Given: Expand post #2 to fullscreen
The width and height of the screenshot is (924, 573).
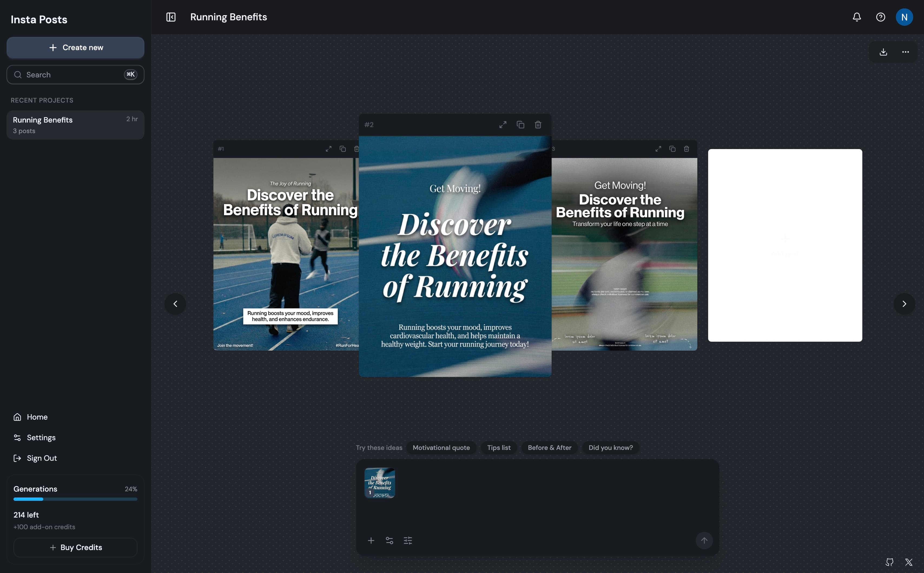Looking at the screenshot, I should click(503, 125).
